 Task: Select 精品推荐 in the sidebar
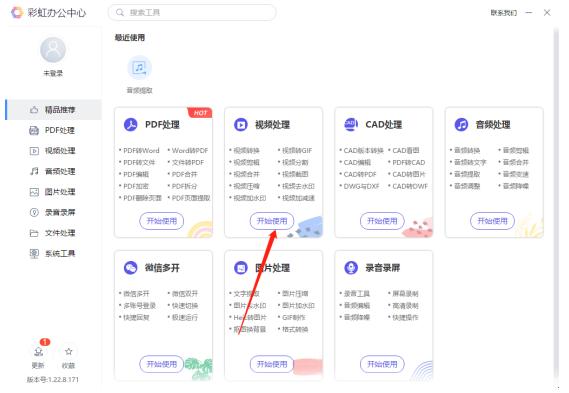[54, 110]
